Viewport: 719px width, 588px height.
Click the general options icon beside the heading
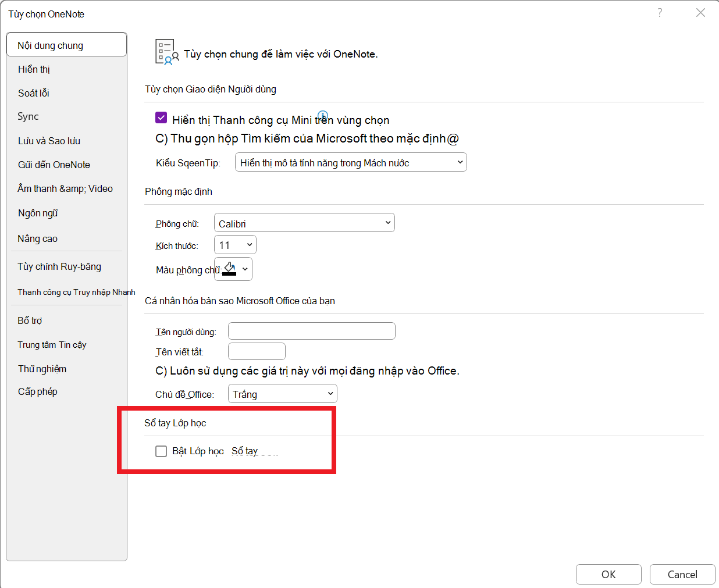click(167, 52)
